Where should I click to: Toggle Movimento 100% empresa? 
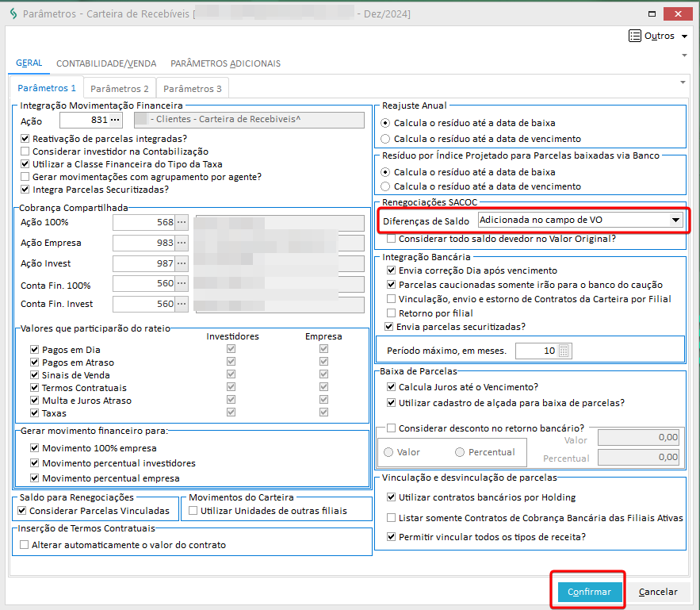[x=34, y=447]
